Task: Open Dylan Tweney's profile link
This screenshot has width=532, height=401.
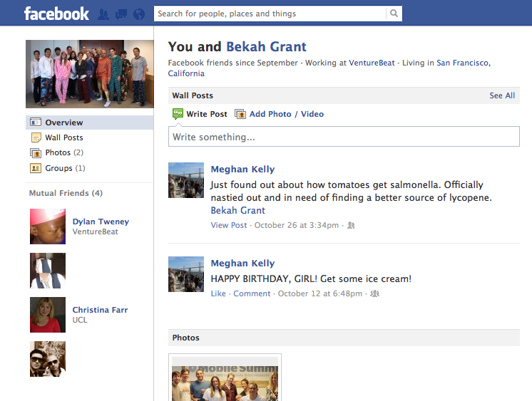Action: (x=101, y=222)
